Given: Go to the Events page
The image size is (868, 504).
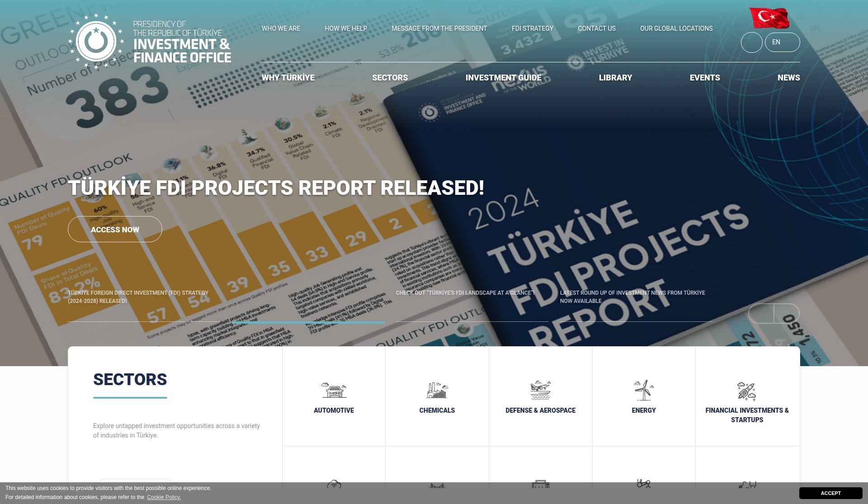Looking at the screenshot, I should click(705, 78).
